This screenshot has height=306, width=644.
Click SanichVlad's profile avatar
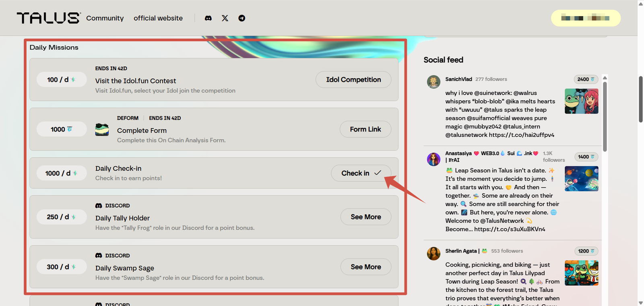[x=433, y=82]
